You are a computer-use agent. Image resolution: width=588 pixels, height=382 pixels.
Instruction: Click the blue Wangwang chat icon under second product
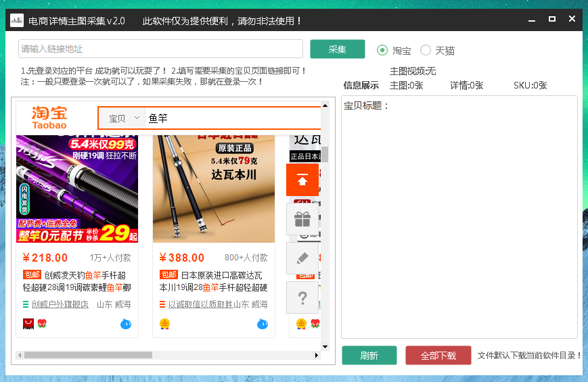pos(263,325)
